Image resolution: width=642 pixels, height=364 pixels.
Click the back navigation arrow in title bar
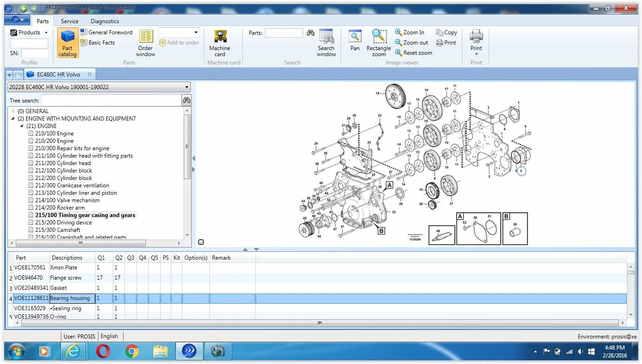[x=24, y=8]
